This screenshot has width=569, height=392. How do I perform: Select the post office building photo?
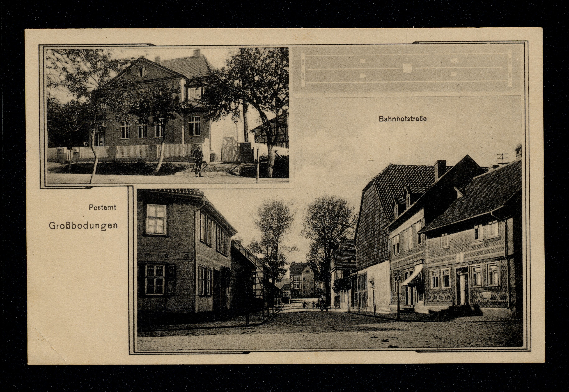click(x=168, y=115)
